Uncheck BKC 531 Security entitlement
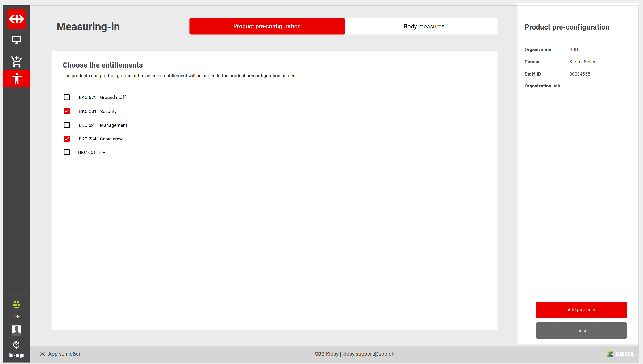This screenshot has width=643, height=364. [67, 111]
